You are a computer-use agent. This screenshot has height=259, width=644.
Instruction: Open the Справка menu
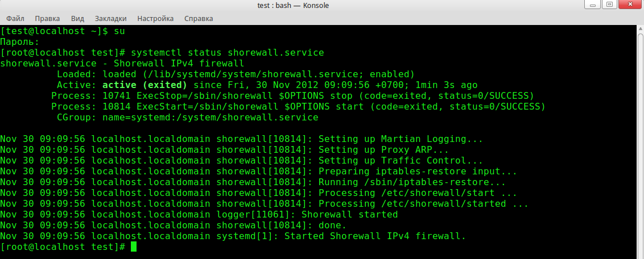199,18
